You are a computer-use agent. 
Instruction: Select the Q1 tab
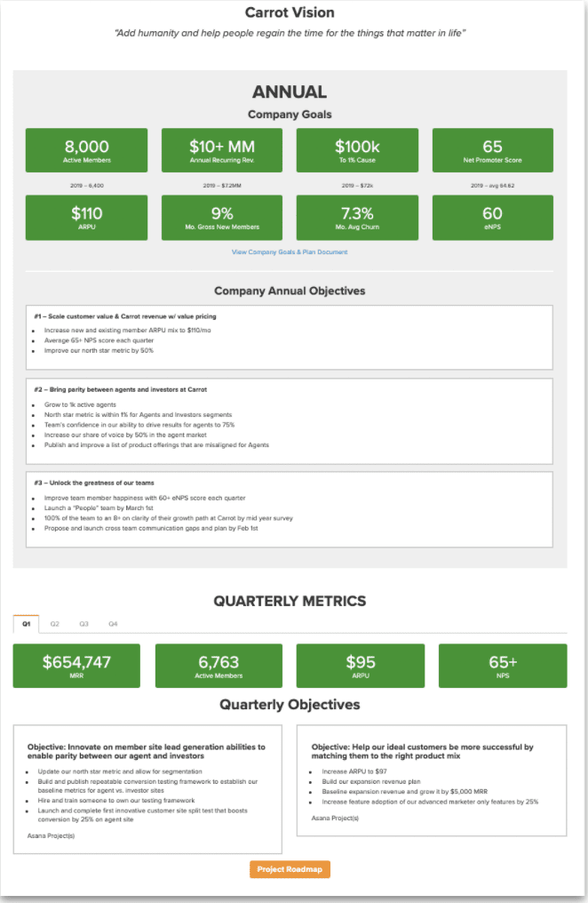(x=27, y=624)
